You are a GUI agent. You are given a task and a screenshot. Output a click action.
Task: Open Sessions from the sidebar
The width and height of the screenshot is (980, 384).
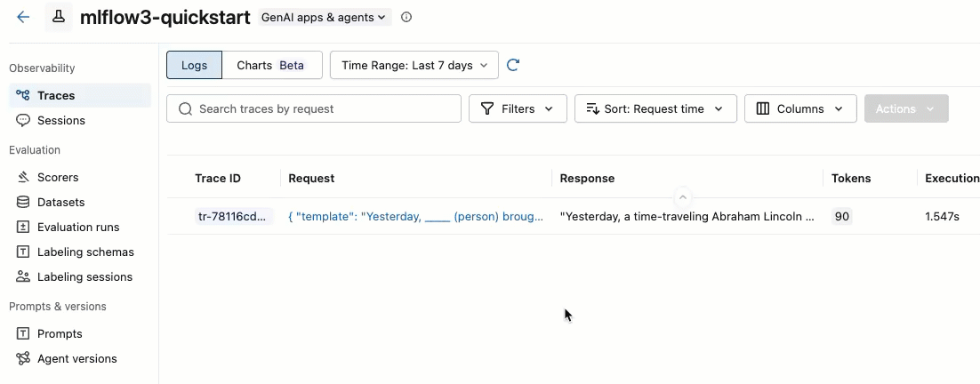tap(60, 120)
